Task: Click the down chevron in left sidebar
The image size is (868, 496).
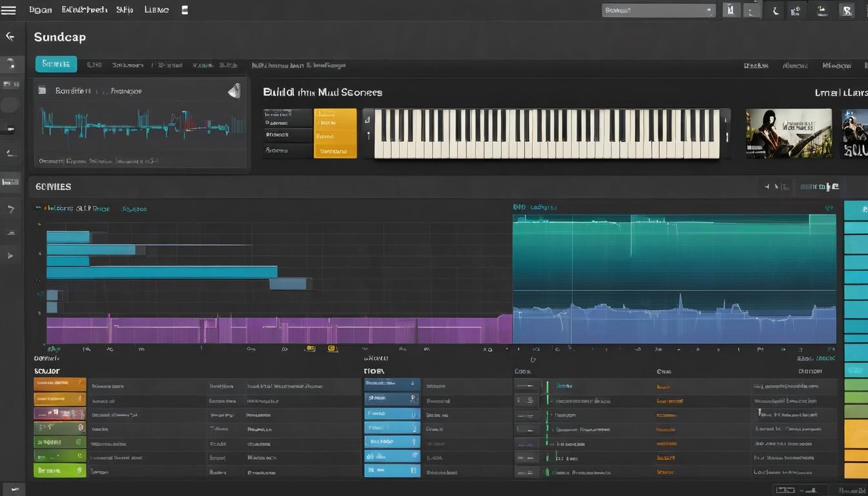Action: [x=10, y=209]
